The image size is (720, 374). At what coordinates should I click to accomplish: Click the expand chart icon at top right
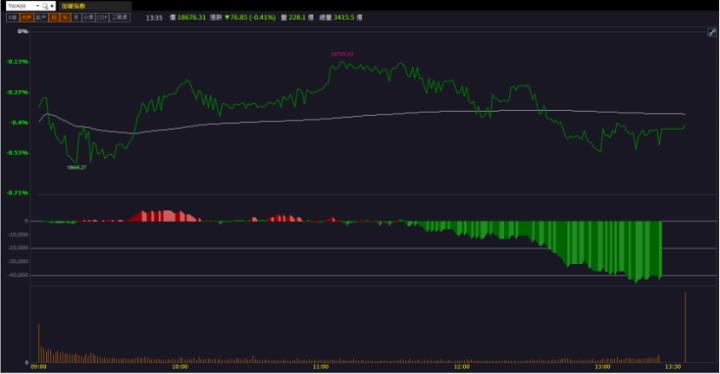(x=711, y=32)
